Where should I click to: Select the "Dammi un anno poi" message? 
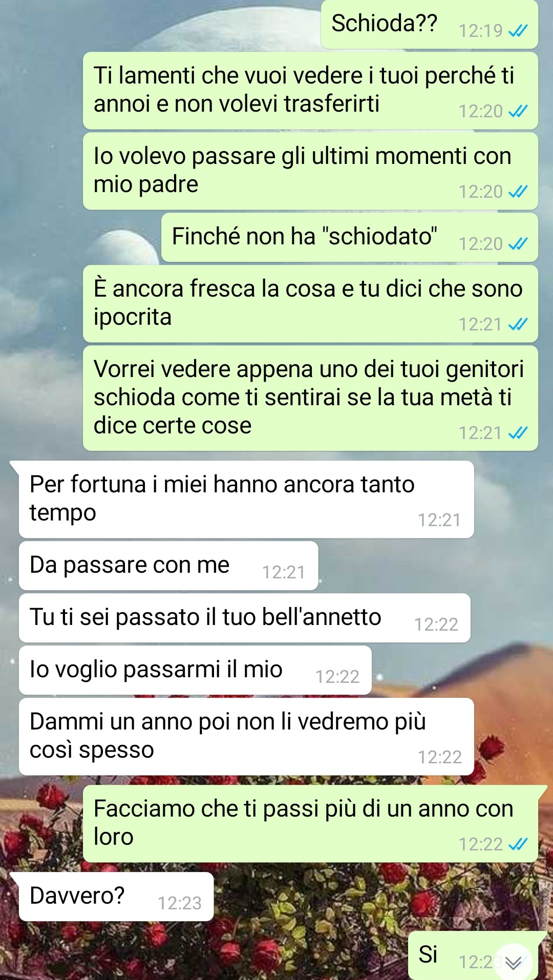pyautogui.click(x=246, y=737)
